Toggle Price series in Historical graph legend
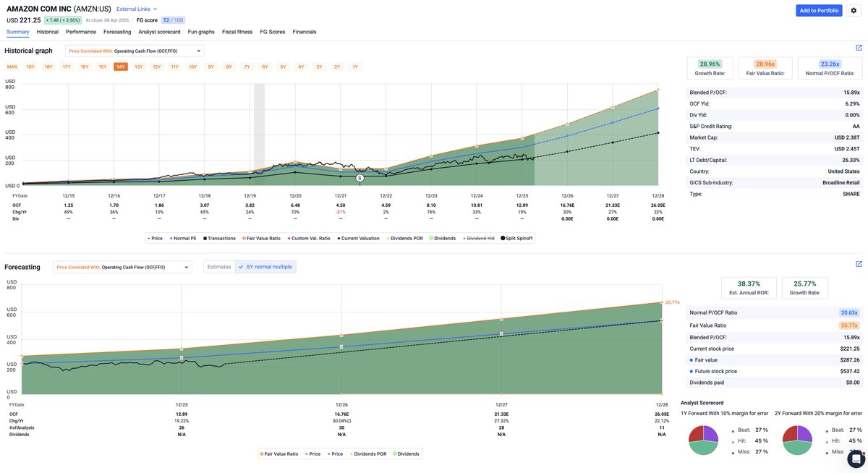The width and height of the screenshot is (868, 473). [155, 238]
